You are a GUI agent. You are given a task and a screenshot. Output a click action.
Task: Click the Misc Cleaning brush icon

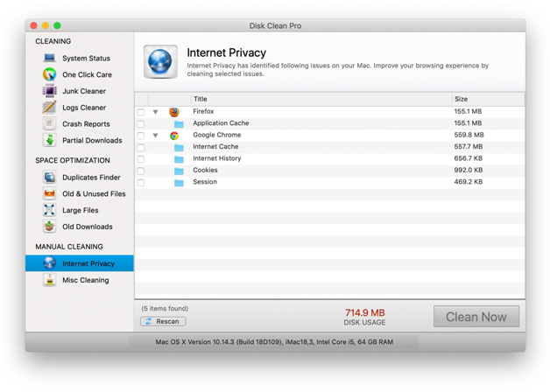pyautogui.click(x=49, y=279)
